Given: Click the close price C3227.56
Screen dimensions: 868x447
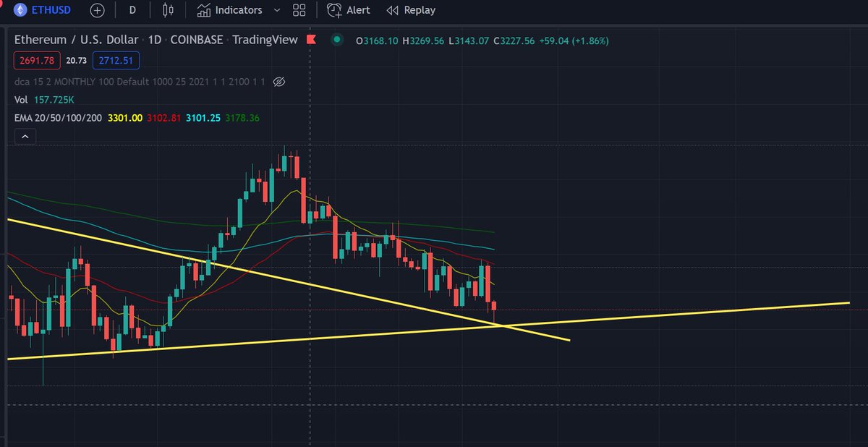Looking at the screenshot, I should [x=514, y=41].
